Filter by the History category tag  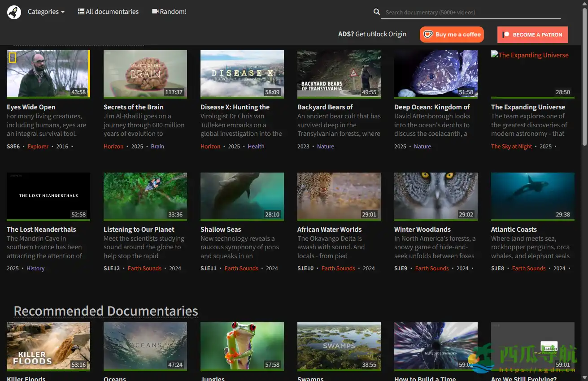coord(35,268)
